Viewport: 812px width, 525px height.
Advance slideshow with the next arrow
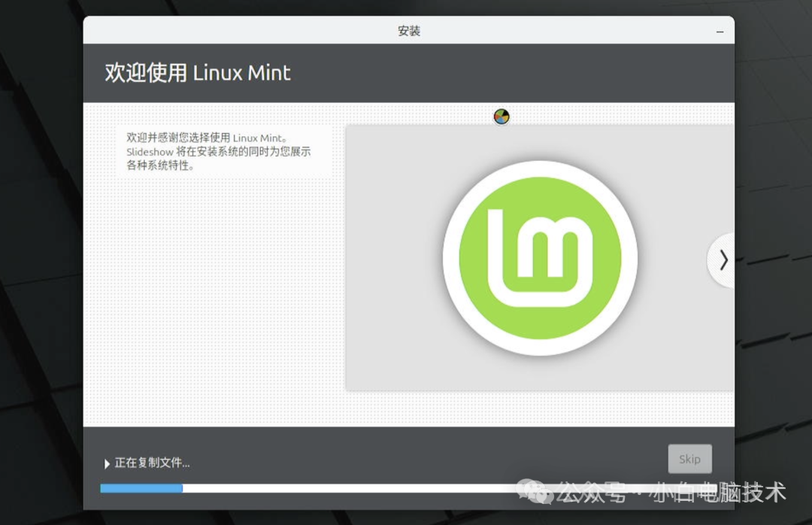[x=723, y=259]
